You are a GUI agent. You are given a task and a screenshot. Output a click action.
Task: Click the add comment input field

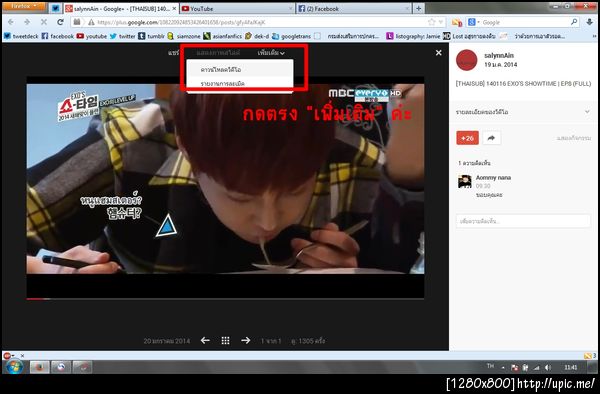(x=523, y=221)
